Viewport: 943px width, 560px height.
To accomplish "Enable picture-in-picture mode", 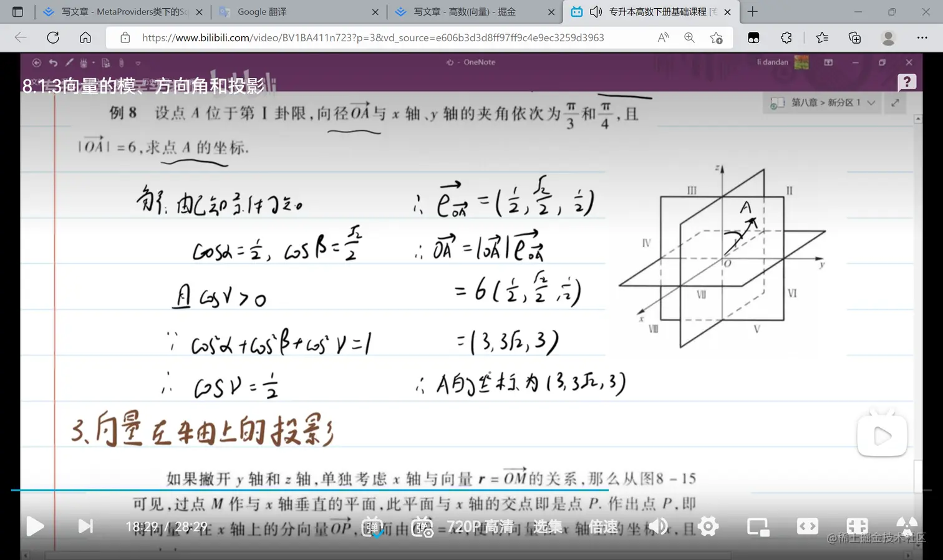I will (x=758, y=527).
